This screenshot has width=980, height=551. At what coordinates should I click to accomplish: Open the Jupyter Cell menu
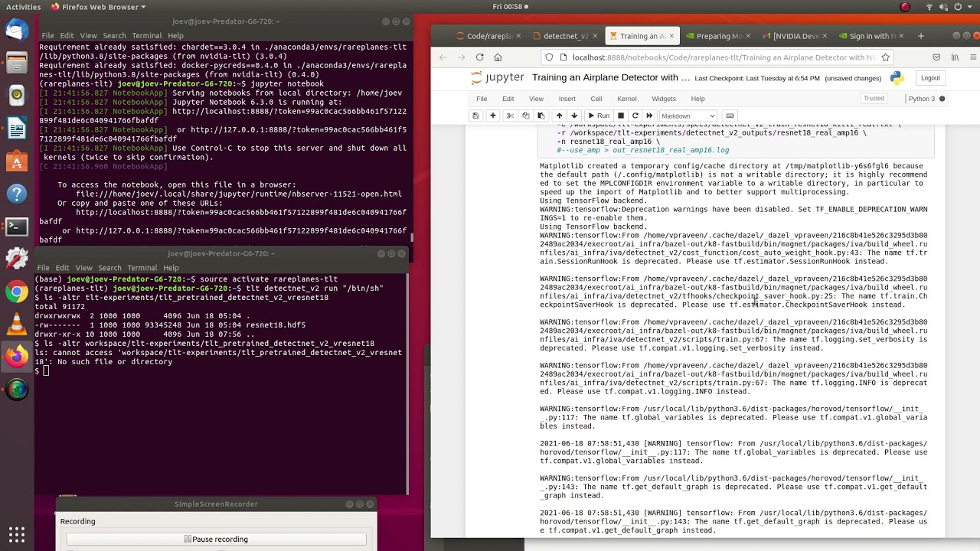tap(596, 99)
